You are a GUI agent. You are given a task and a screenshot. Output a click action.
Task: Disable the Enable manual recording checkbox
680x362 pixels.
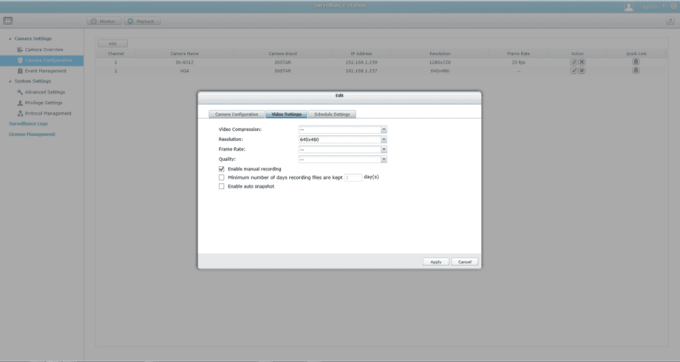pyautogui.click(x=222, y=169)
